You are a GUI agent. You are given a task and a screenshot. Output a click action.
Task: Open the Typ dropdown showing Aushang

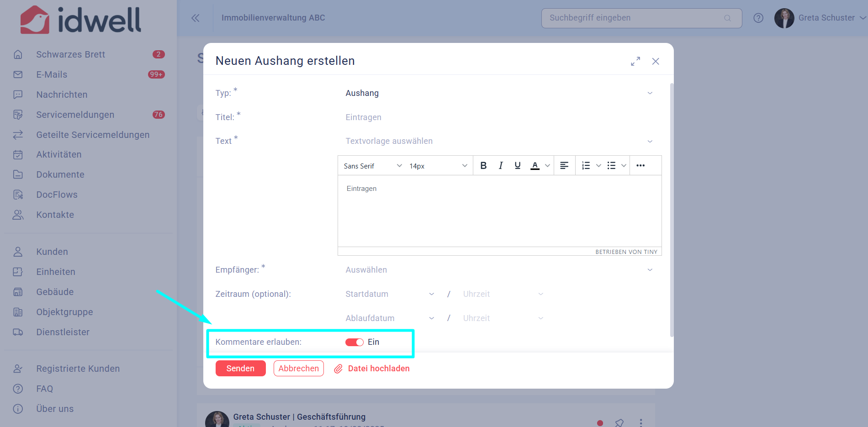(499, 93)
